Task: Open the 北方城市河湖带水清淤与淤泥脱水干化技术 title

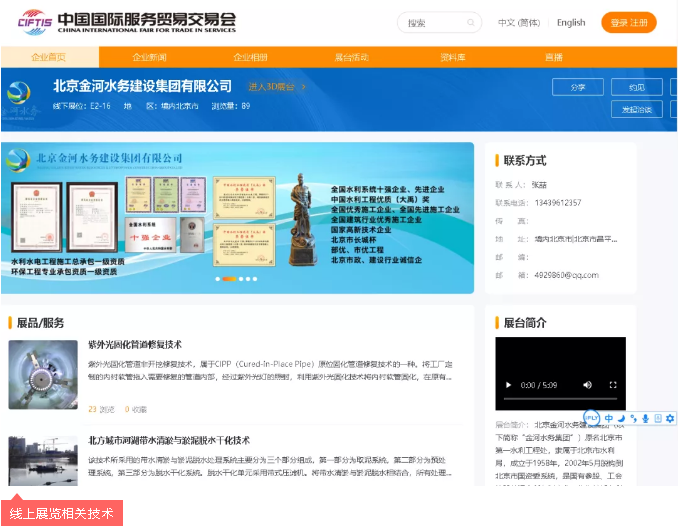Action: click(169, 441)
